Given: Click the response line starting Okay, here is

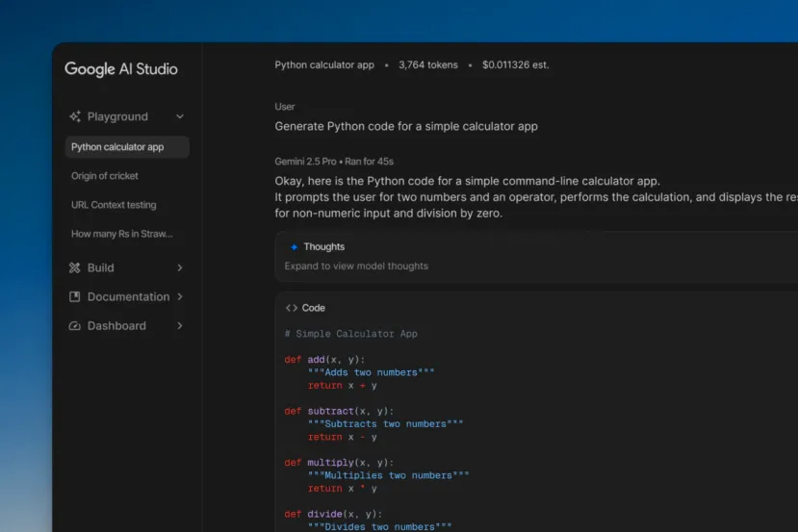Looking at the screenshot, I should 467,181.
